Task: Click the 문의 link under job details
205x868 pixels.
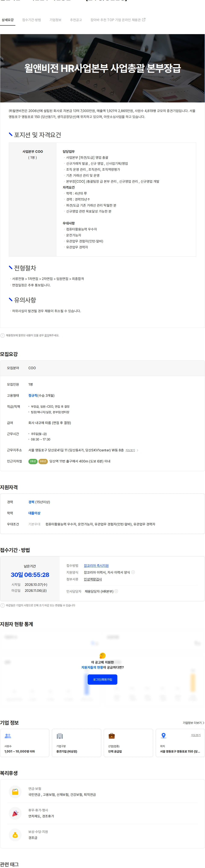Action: pyautogui.click(x=47, y=335)
